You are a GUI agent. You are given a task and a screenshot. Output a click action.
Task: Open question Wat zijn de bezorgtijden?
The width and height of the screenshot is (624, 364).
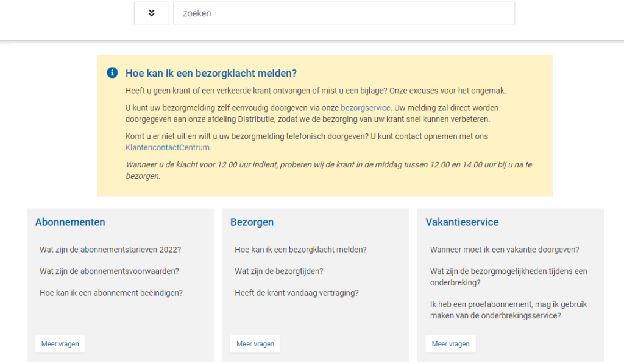279,271
